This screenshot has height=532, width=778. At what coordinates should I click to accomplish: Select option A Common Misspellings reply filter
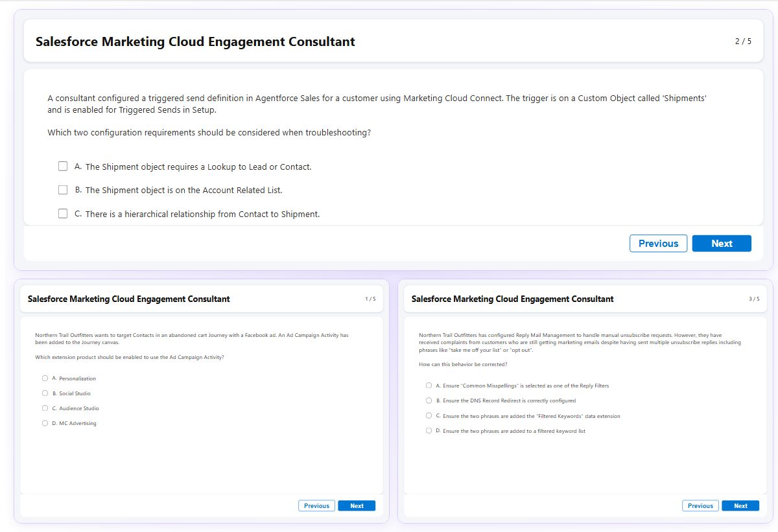tap(429, 386)
